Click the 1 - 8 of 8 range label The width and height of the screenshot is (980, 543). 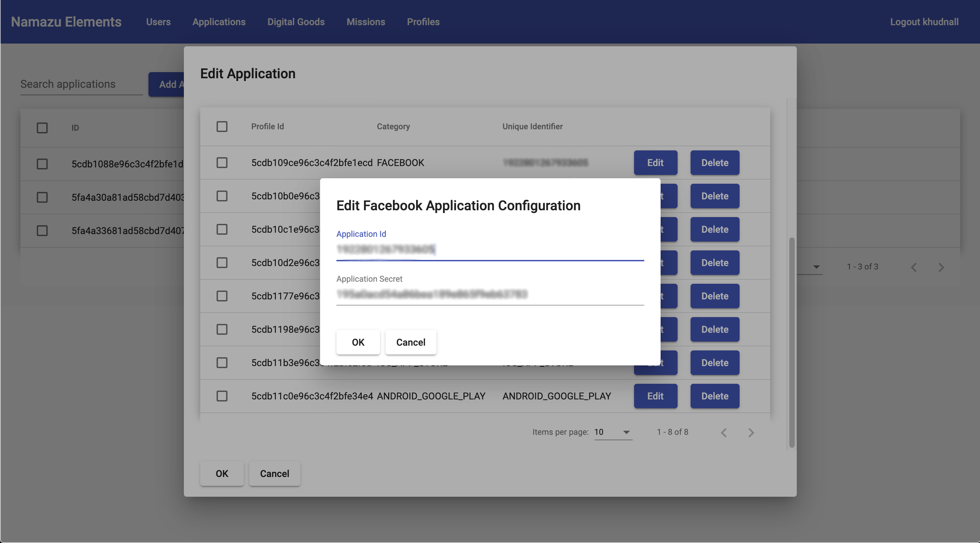click(673, 432)
